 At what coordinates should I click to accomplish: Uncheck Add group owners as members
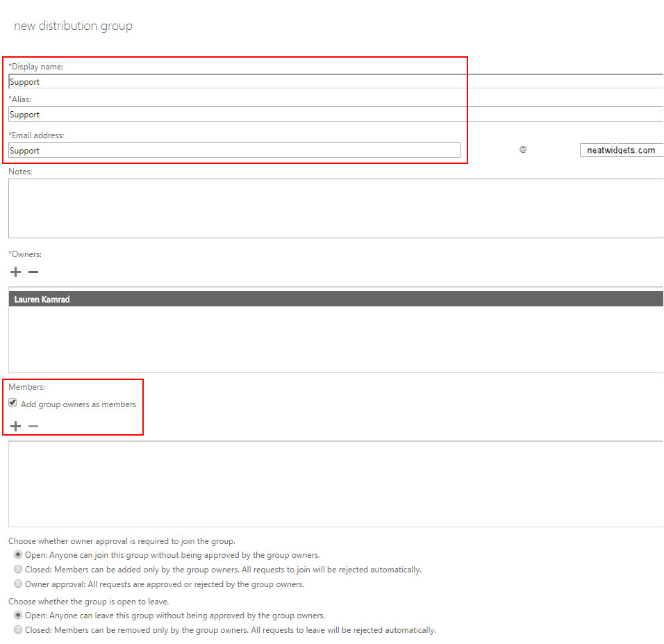click(13, 403)
